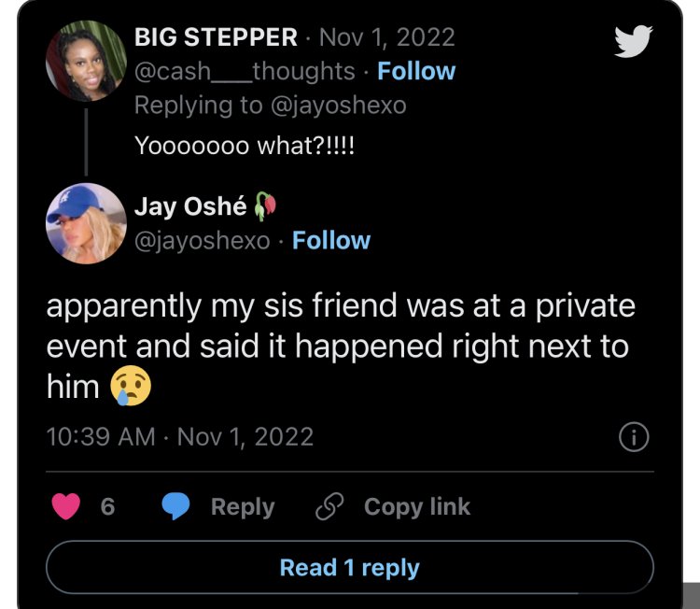Follow @jayoshexo using the Follow link
The image size is (700, 609).
tap(331, 240)
